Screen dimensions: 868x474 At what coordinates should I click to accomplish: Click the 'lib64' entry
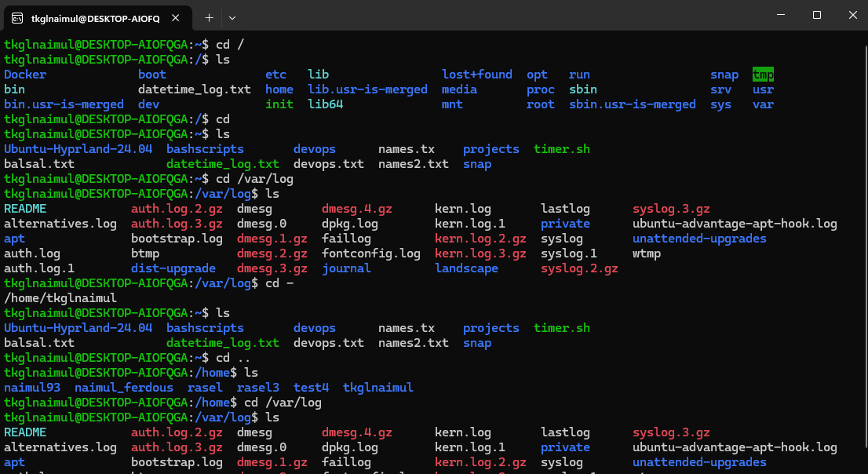coord(326,104)
